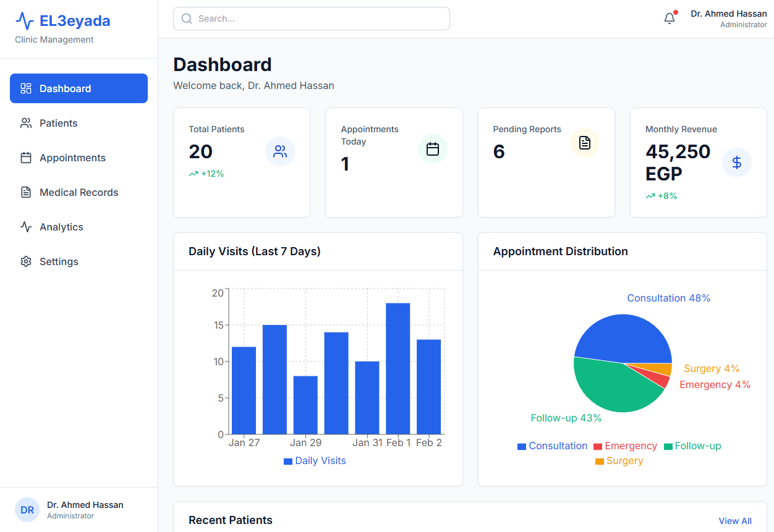Screen dimensions: 774x532
Task: Click the Pending Reports document icon
Action: pos(585,143)
